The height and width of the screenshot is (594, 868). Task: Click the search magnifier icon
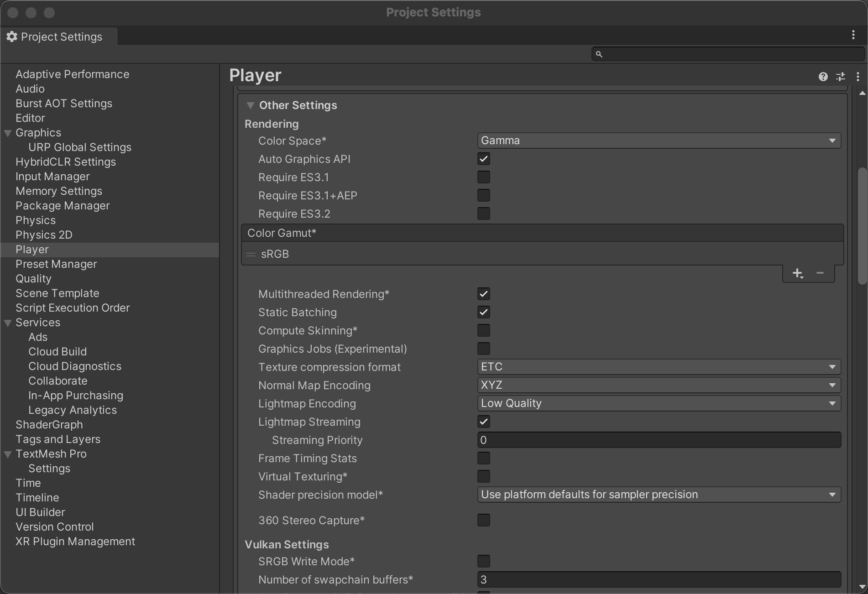[599, 54]
